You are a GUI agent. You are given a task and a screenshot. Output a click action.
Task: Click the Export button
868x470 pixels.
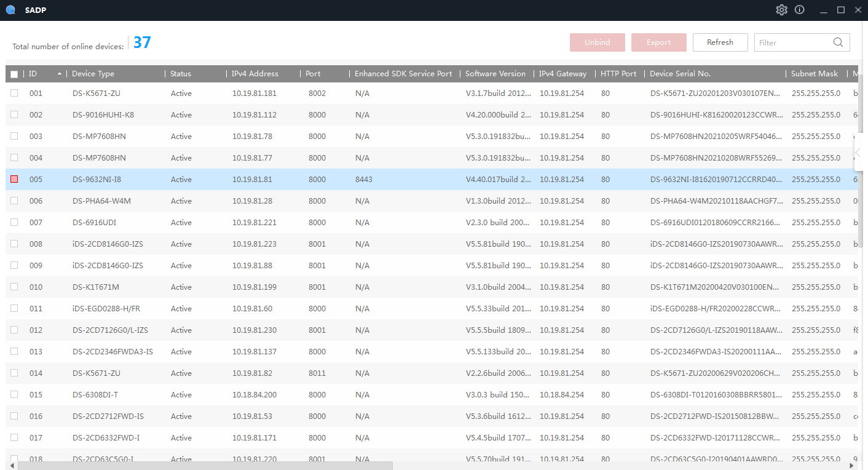[x=658, y=42]
